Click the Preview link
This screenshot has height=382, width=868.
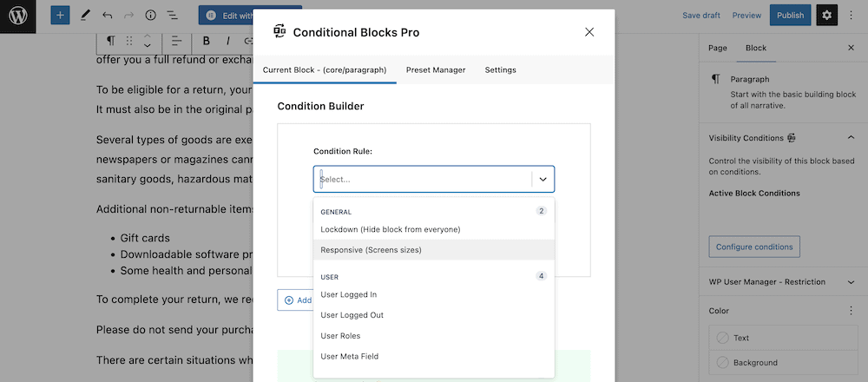pos(746,16)
